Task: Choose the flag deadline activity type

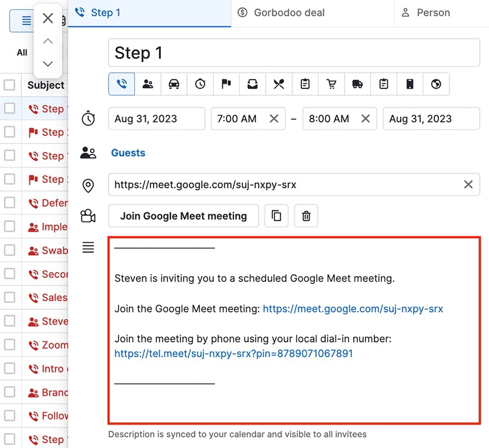Action: [x=226, y=84]
